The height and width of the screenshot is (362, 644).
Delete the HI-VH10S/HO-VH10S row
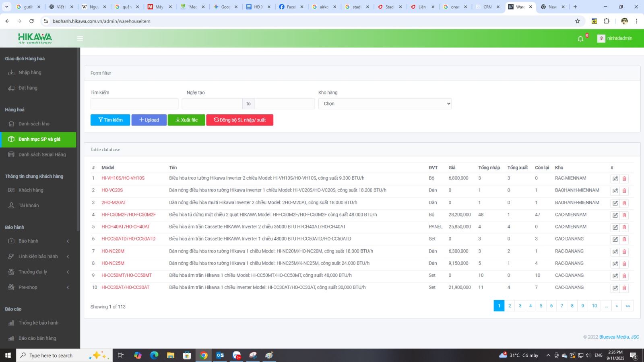click(624, 179)
